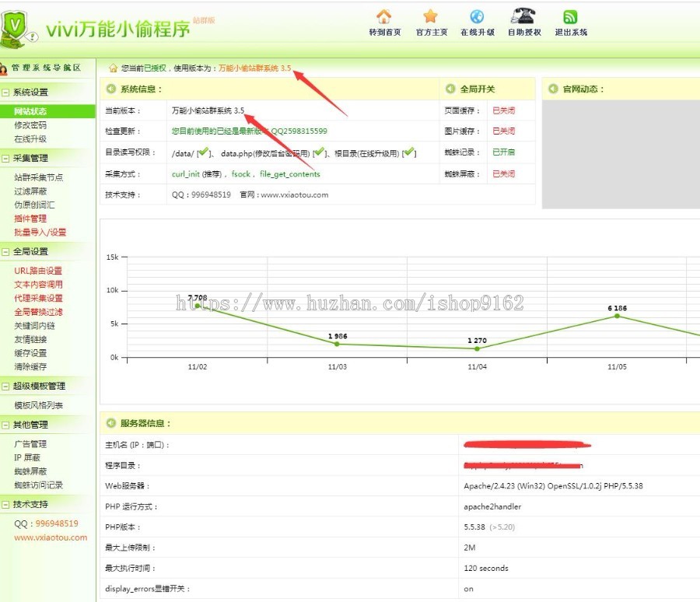This screenshot has width=700, height=602.
Task: Collapse the 系统设置 sidebar section
Action: [5, 93]
